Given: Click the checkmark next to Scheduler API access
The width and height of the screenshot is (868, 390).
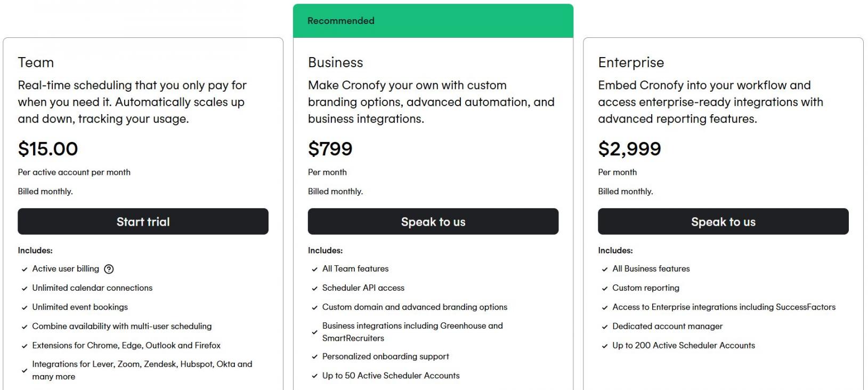Looking at the screenshot, I should click(314, 289).
